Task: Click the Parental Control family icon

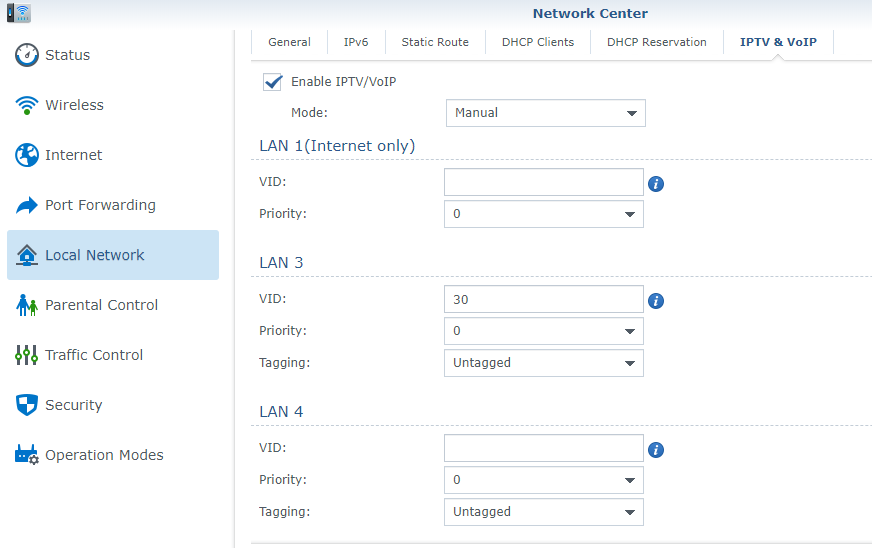Action: coord(27,305)
